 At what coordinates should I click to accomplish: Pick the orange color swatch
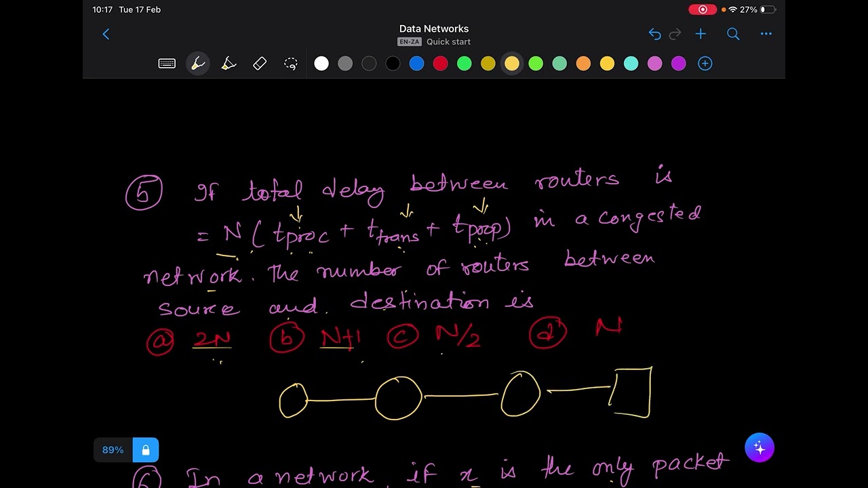point(583,64)
